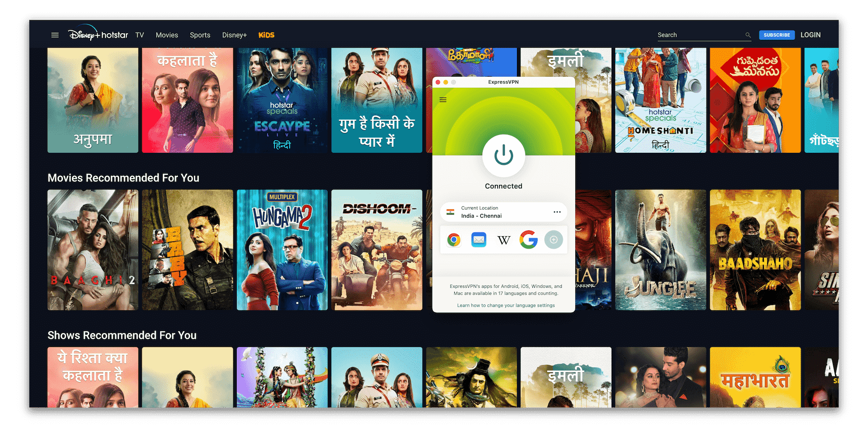
Task: Toggle the ExpressVPN power button
Action: click(x=503, y=156)
